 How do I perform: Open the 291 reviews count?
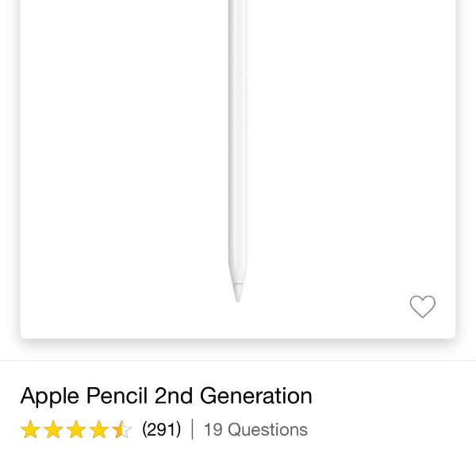click(162, 429)
